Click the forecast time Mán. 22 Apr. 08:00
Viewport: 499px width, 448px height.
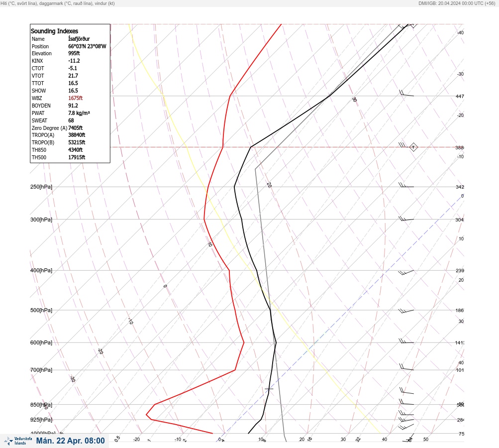coord(70,441)
